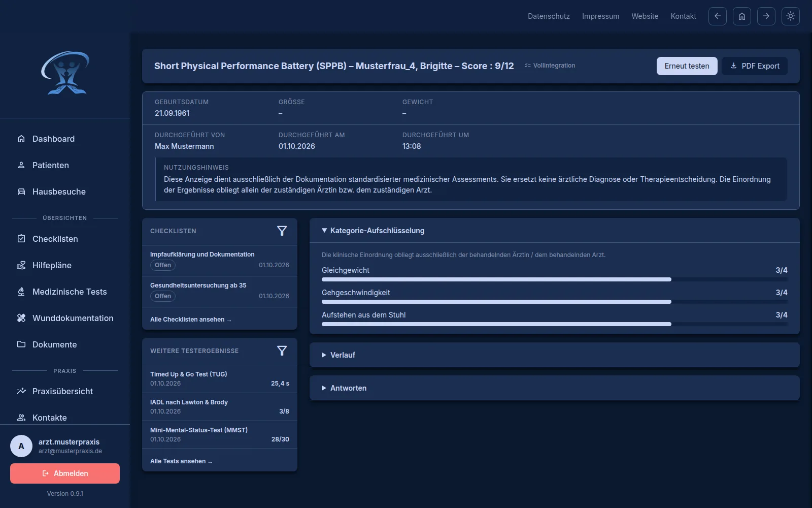Click the PDF Export button
Image resolution: width=812 pixels, height=508 pixels.
(x=755, y=66)
